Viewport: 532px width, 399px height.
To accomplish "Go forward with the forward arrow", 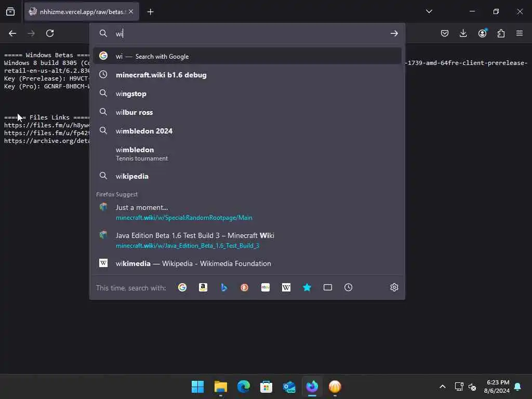I will 31,33.
